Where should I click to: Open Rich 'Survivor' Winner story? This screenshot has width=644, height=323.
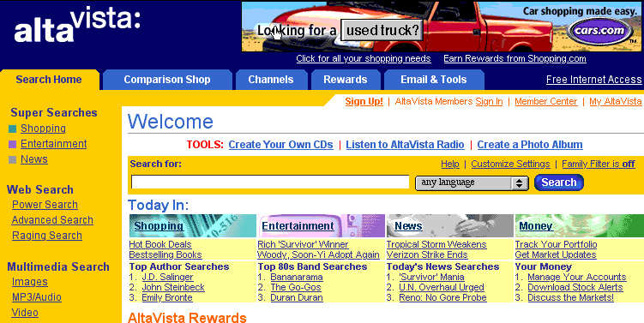(303, 245)
